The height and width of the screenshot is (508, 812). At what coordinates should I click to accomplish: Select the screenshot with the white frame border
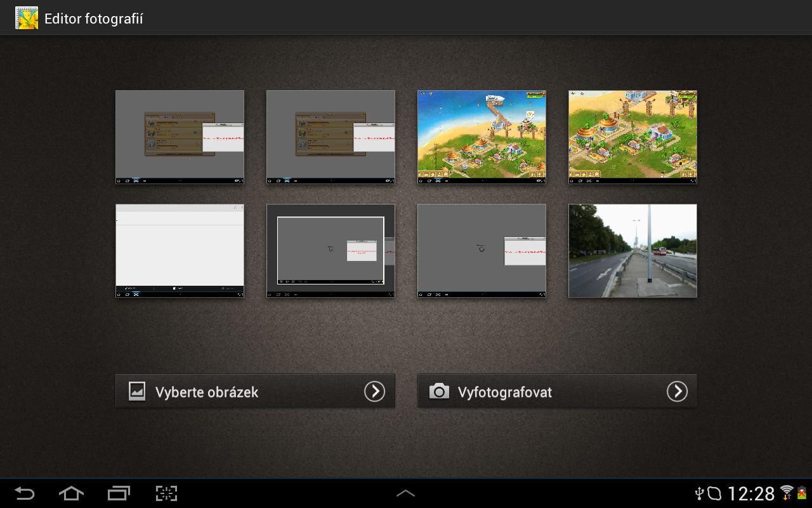(331, 251)
